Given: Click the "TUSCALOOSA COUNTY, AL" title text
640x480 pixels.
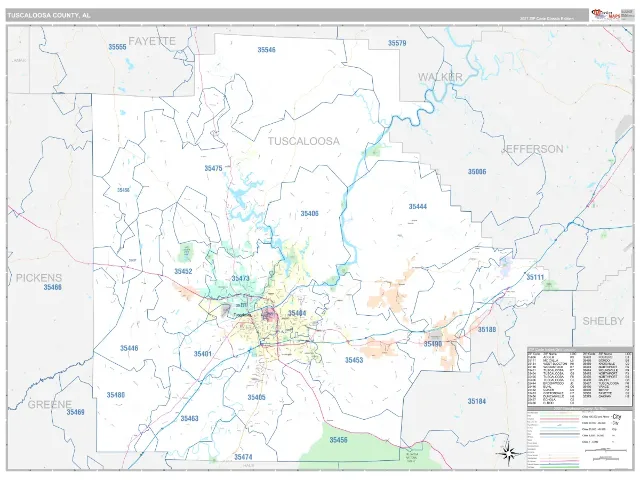Looking at the screenshot, I should point(49,16).
